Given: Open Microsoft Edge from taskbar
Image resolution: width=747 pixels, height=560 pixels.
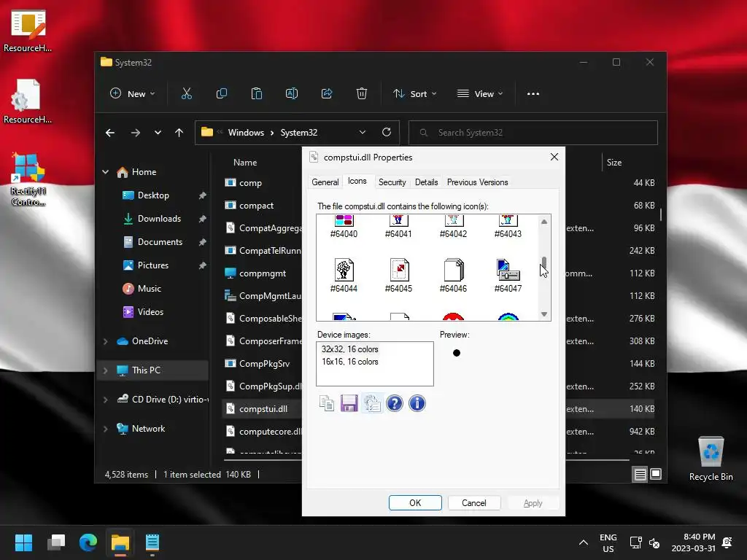Looking at the screenshot, I should click(x=88, y=542).
